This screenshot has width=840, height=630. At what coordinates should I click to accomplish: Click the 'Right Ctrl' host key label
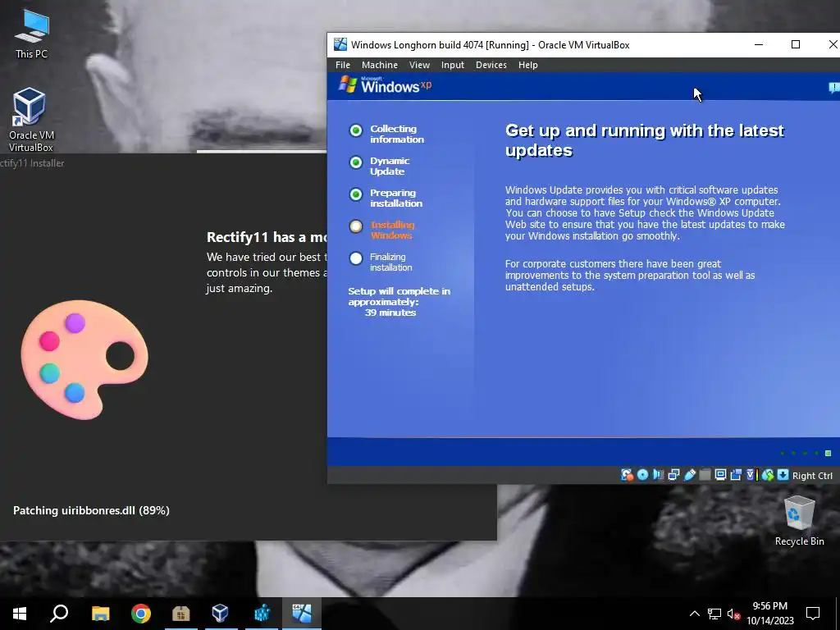point(812,476)
